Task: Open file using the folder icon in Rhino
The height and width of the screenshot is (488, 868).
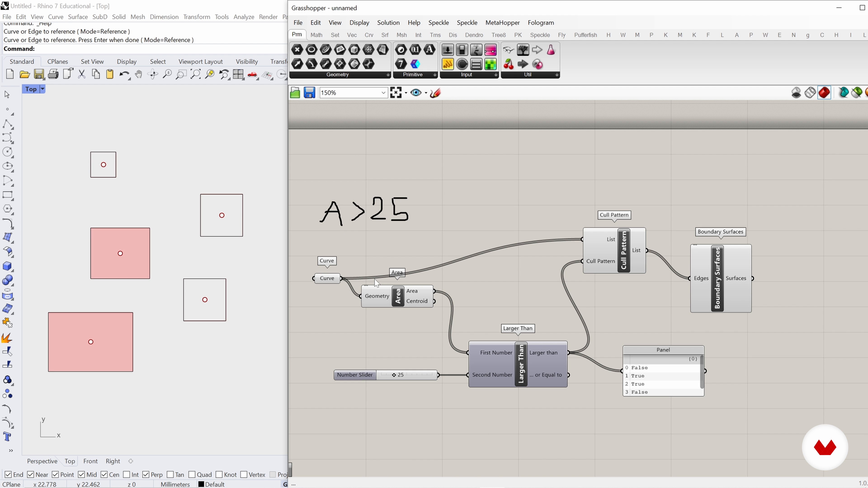Action: click(25, 74)
